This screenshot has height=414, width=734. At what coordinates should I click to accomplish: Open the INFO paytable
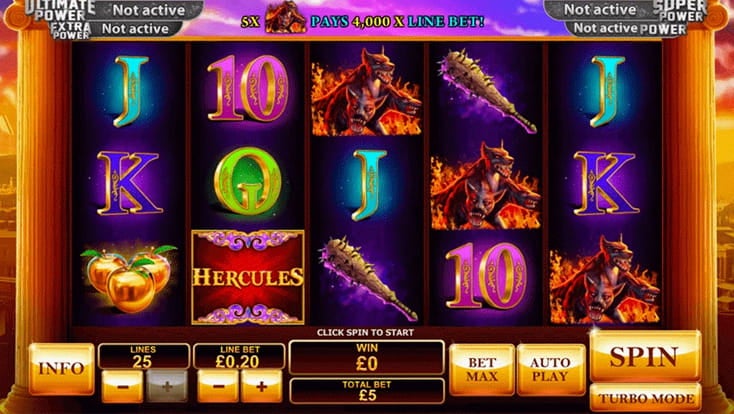(x=61, y=369)
